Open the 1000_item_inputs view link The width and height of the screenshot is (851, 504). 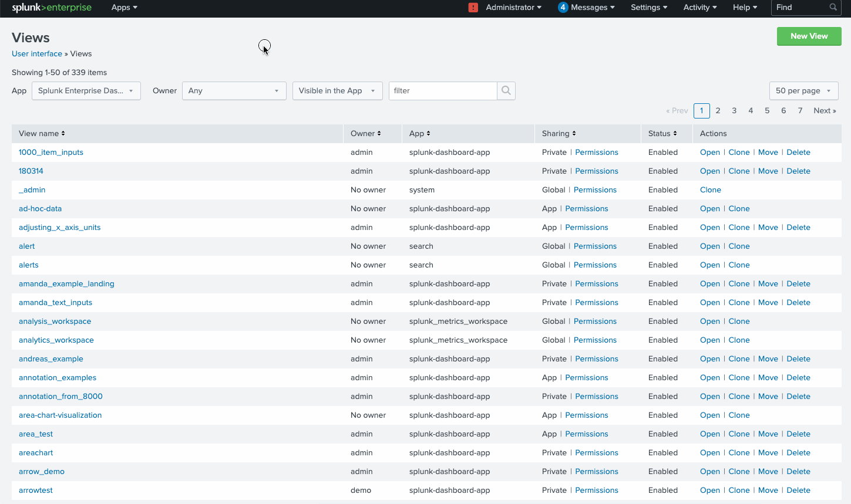[51, 153]
